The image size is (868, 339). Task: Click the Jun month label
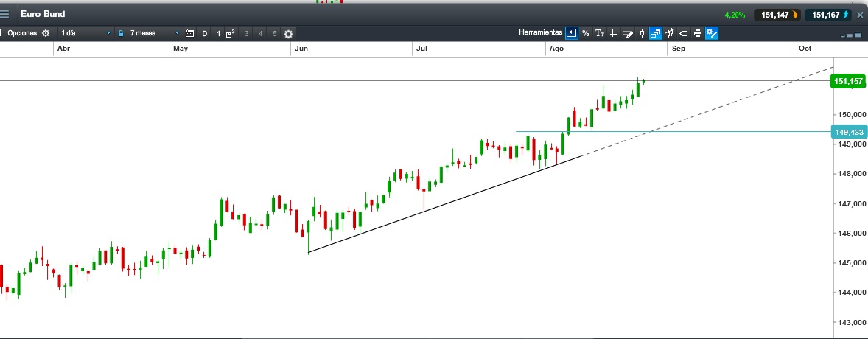(301, 49)
